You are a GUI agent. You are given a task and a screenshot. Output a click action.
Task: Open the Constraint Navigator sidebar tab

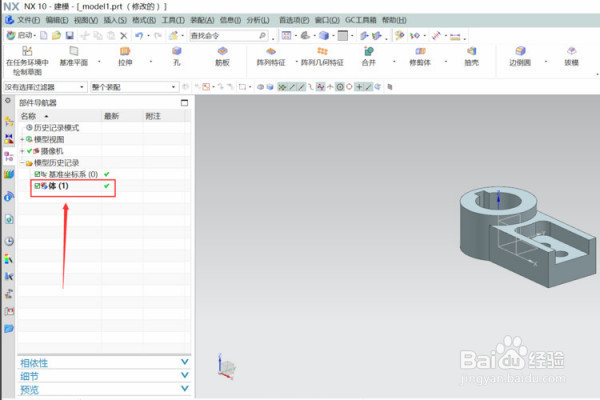(x=9, y=139)
